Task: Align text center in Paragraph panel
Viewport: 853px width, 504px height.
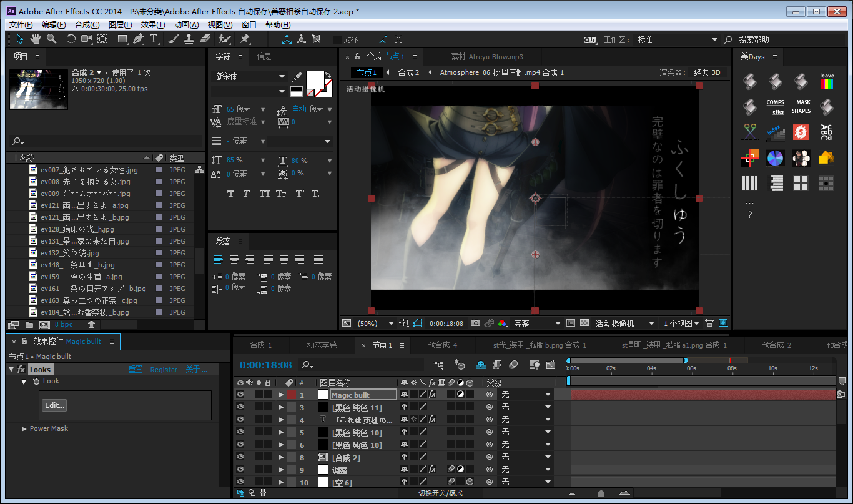Action: pos(234,259)
